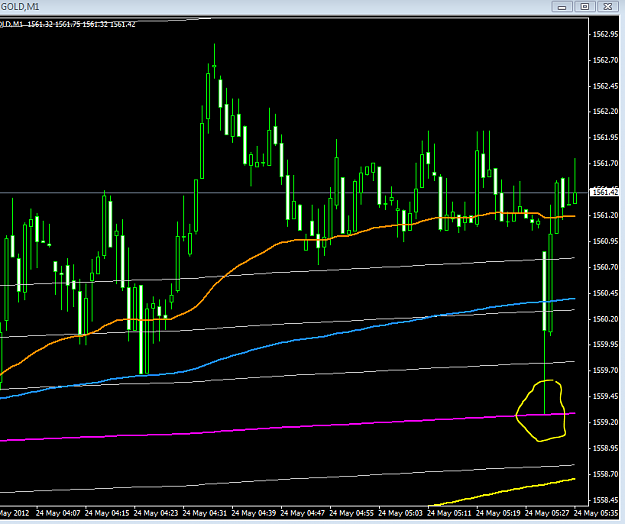The height and width of the screenshot is (524, 625).
Task: Restore down the GOLD,M1 chart window
Action: (x=585, y=6)
